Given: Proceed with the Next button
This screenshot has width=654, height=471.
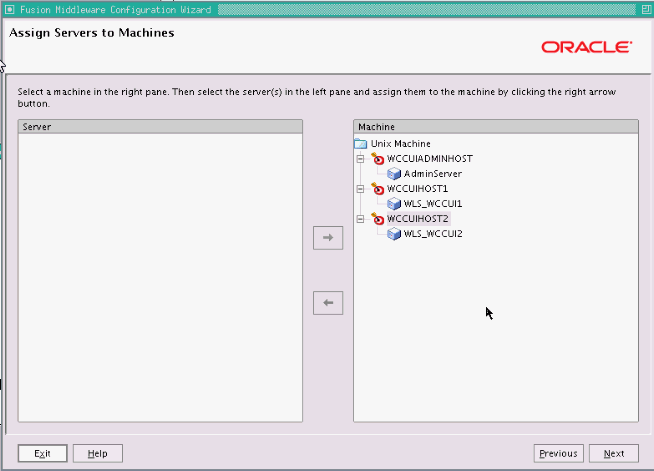Looking at the screenshot, I should click(614, 453).
